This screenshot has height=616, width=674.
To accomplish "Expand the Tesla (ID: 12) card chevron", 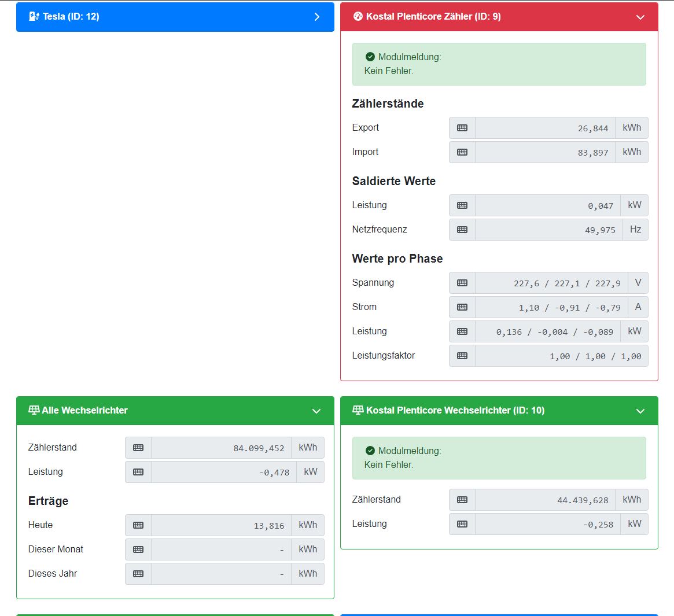I will pos(317,17).
